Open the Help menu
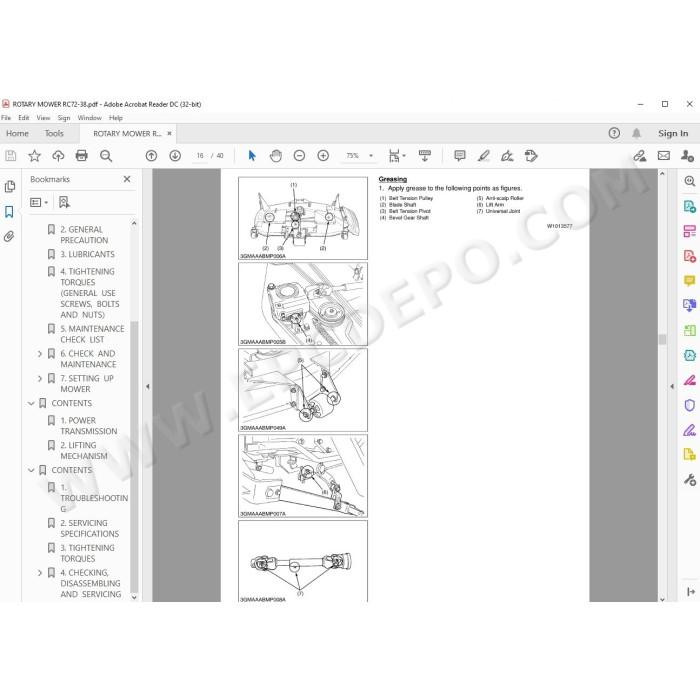 [x=116, y=118]
